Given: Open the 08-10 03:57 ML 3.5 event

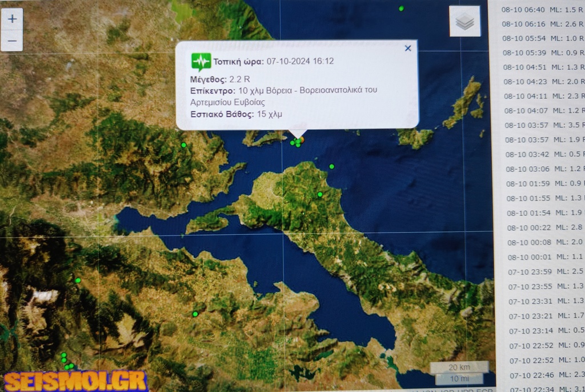Looking at the screenshot, I should click(x=543, y=125).
